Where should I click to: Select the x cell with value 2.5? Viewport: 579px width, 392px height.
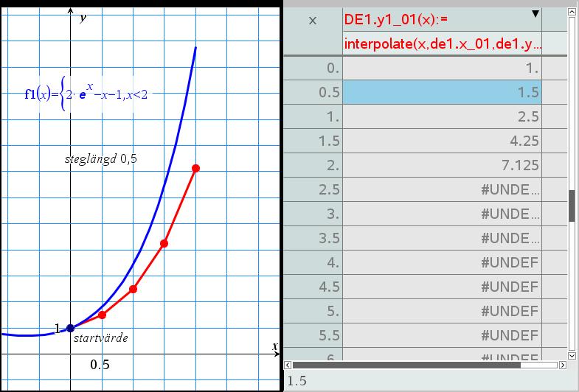click(x=312, y=189)
